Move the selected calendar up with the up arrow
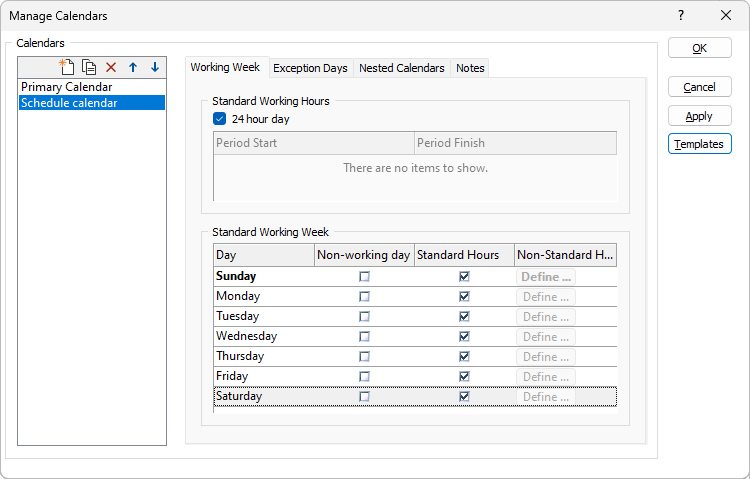Screen dimensions: 750x479 (133, 67)
